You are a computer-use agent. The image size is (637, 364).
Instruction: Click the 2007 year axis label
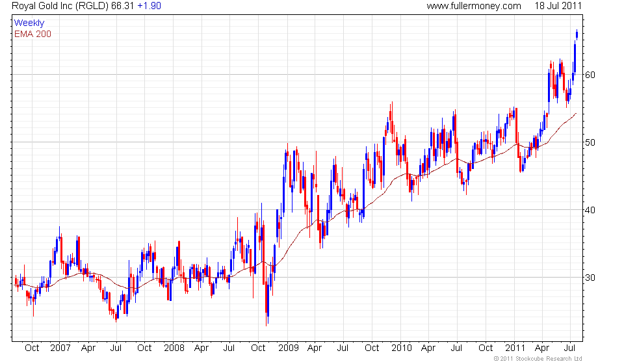click(60, 348)
